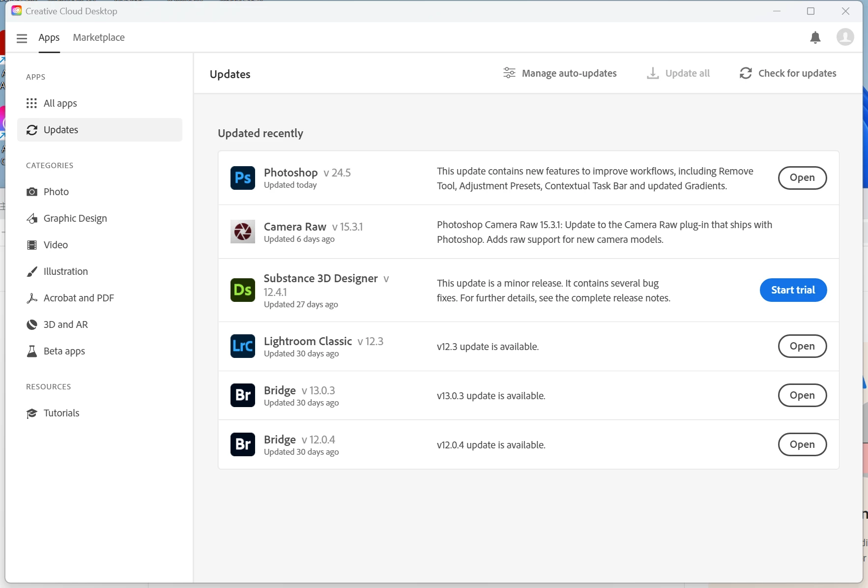This screenshot has height=588, width=868.
Task: Open the 3D and AR category
Action: point(100,324)
